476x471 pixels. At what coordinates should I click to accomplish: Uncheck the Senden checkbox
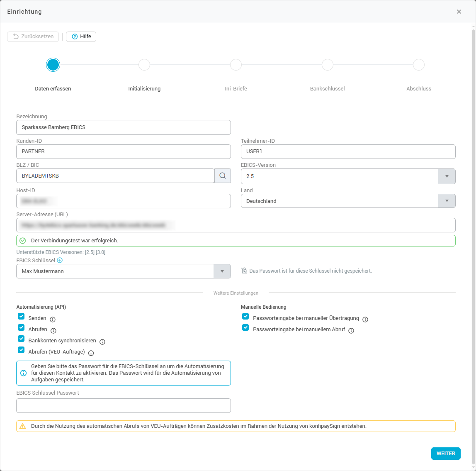point(21,316)
